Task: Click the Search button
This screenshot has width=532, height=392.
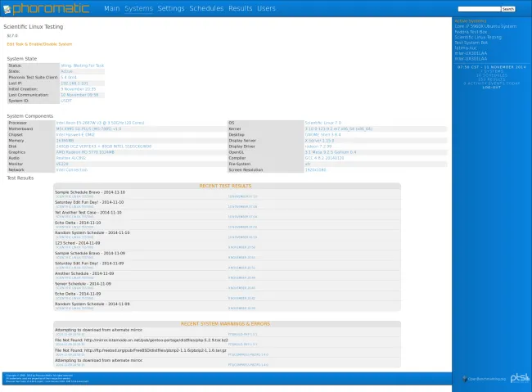Action: [x=508, y=9]
